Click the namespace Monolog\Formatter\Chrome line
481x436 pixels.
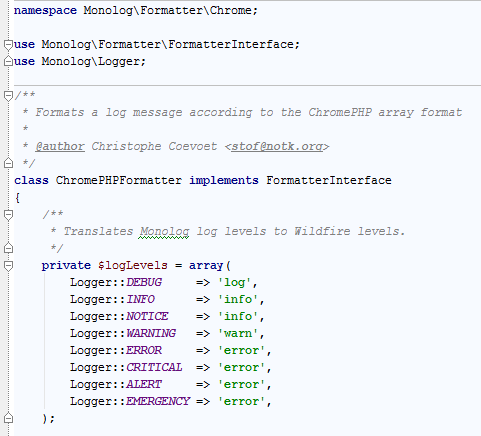pos(136,10)
